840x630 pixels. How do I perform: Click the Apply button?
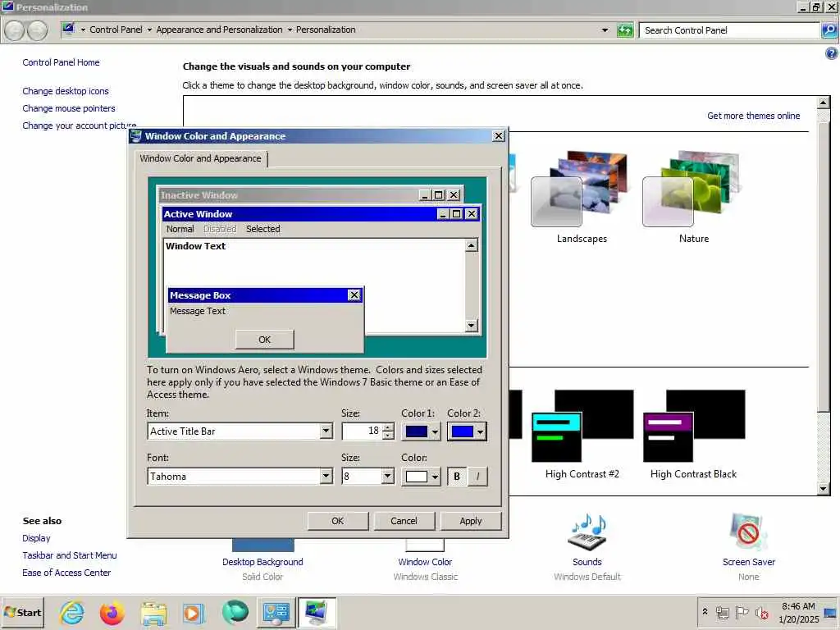470,521
